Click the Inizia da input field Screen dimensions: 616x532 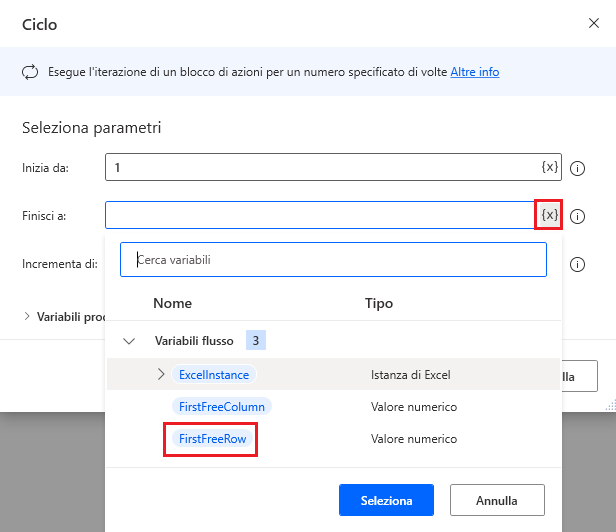click(333, 167)
